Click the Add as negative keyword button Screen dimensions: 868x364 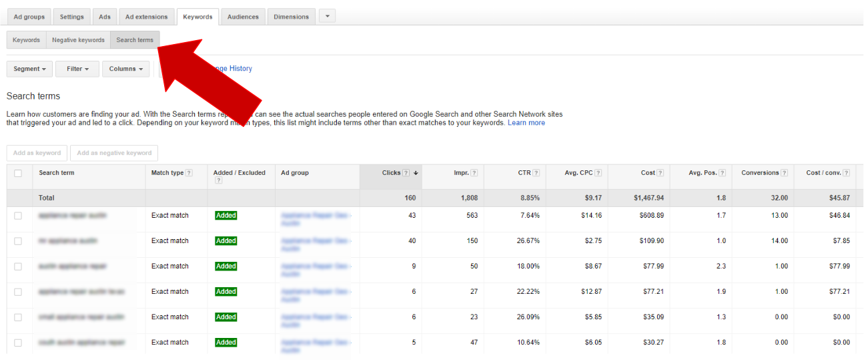click(114, 153)
